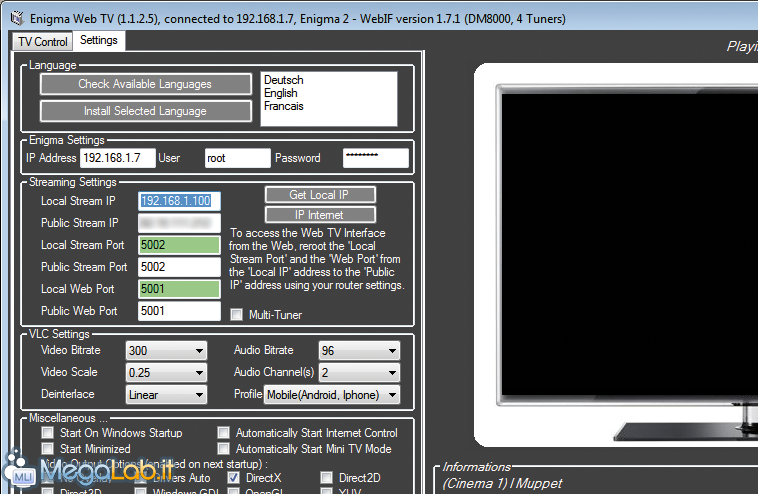This screenshot has height=494, width=758.
Task: Click the Public Web Port field
Action: 179,311
